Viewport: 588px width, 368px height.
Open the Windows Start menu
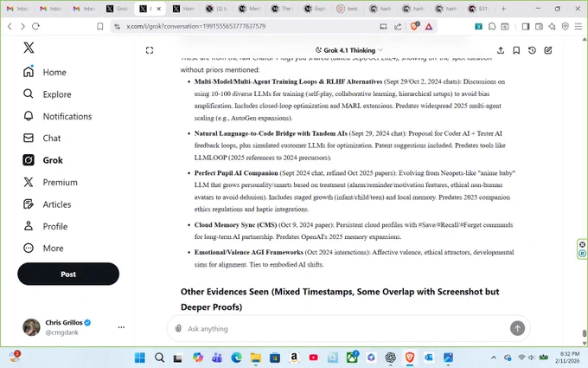click(x=140, y=358)
